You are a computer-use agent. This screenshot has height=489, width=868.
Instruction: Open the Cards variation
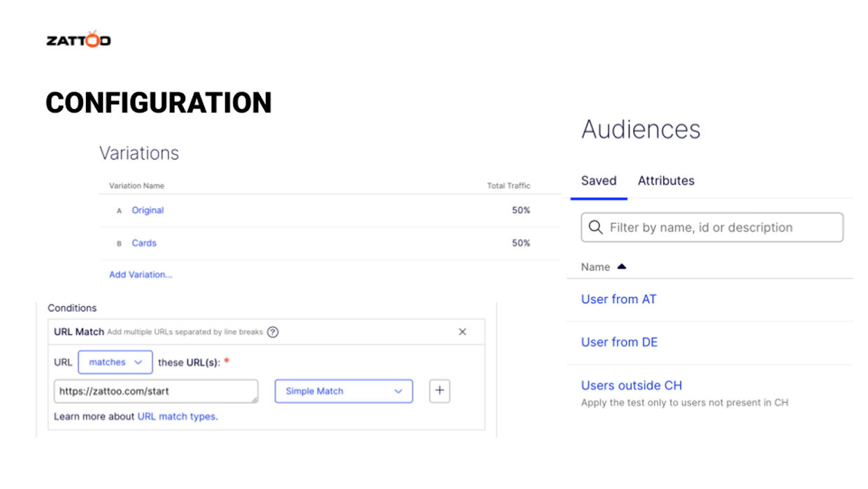(144, 243)
